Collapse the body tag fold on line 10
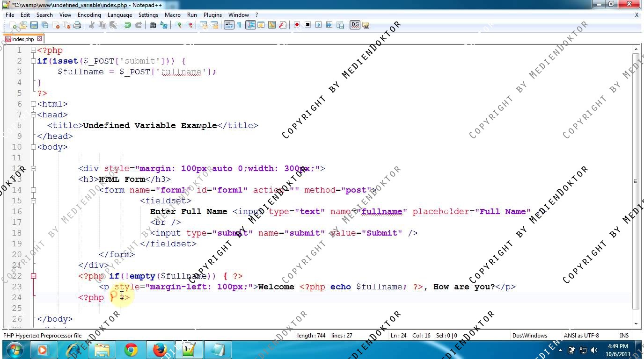This screenshot has height=359, width=644. tap(33, 147)
